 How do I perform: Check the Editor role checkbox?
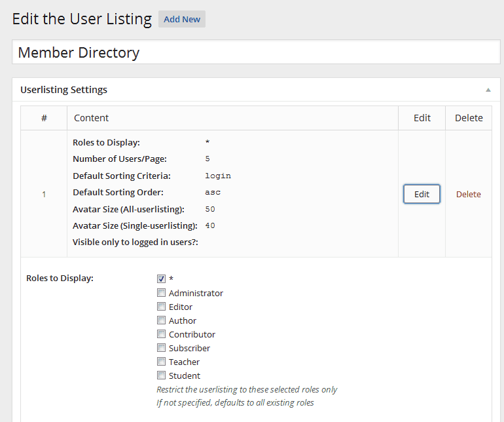pyautogui.click(x=162, y=307)
